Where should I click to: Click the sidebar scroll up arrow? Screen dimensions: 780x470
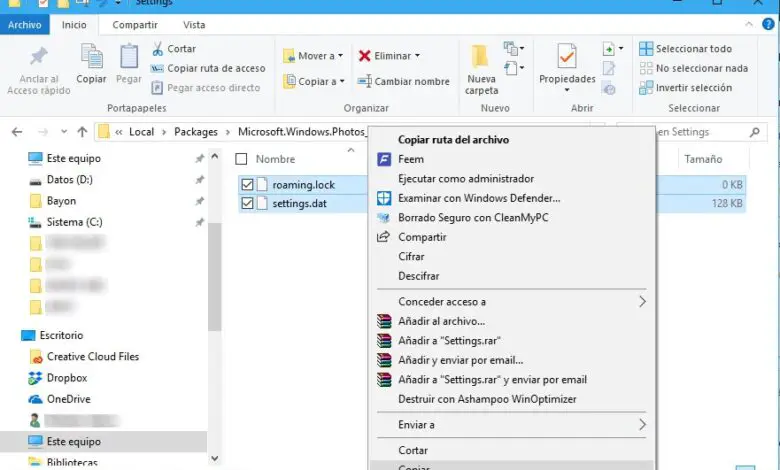[x=215, y=156]
